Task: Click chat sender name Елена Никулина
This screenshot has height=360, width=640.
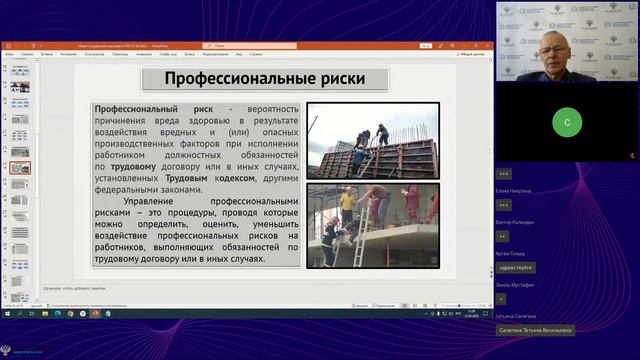Action: (x=513, y=191)
